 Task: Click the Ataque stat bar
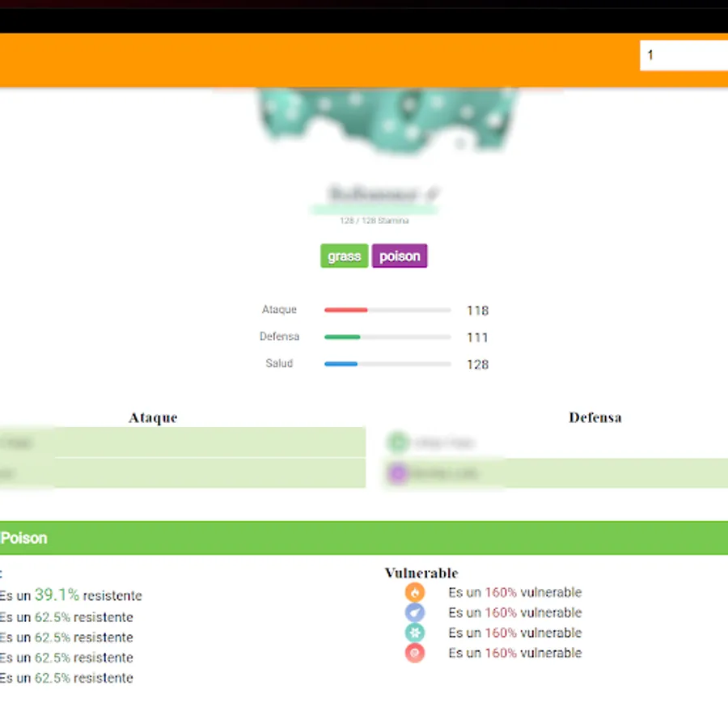click(x=387, y=310)
